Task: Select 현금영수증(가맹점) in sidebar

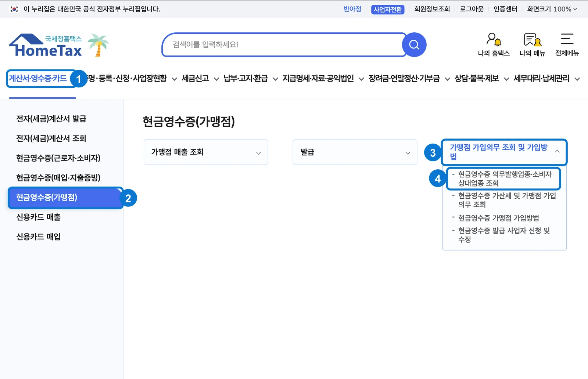Action: pos(65,198)
